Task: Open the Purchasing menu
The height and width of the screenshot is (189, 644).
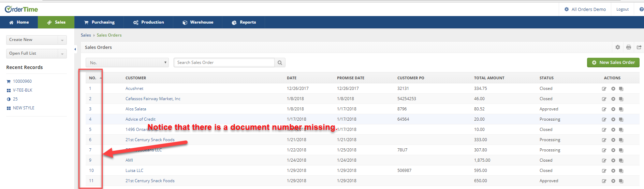Action: coord(99,22)
